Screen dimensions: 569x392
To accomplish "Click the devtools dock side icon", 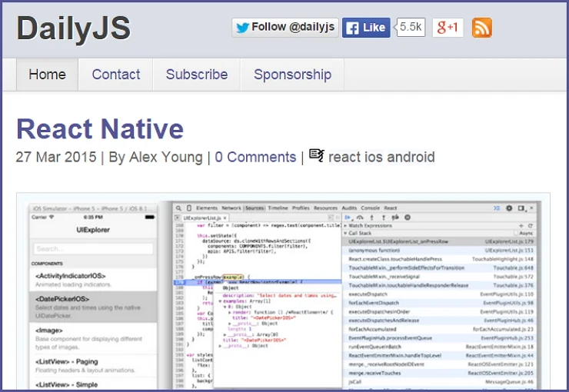I will 521,208.
